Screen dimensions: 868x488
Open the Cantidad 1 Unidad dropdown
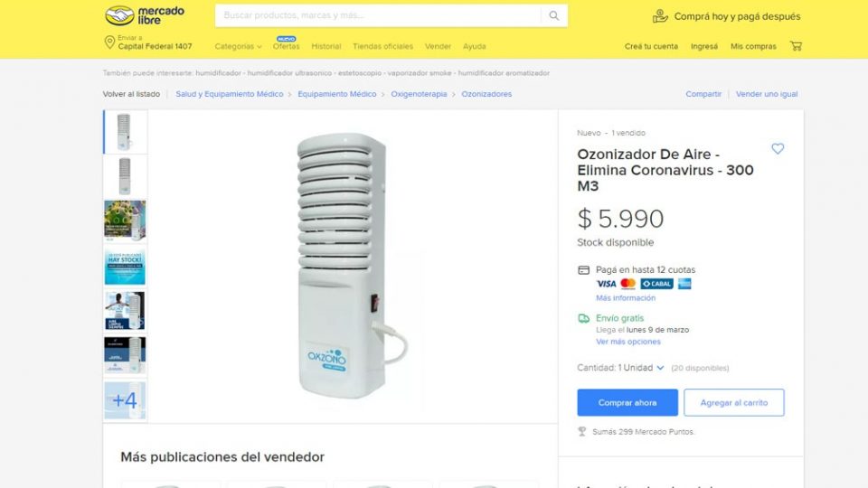click(620, 368)
